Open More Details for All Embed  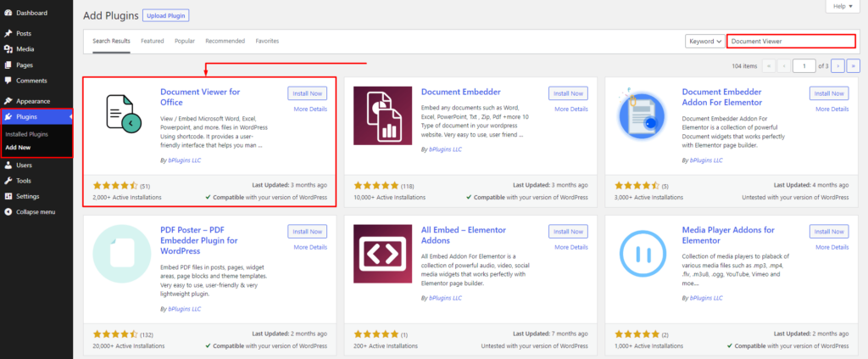[571, 247]
